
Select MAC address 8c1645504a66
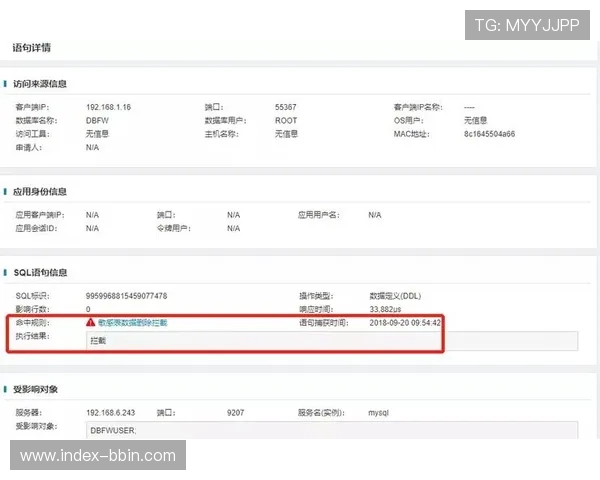click(489, 134)
